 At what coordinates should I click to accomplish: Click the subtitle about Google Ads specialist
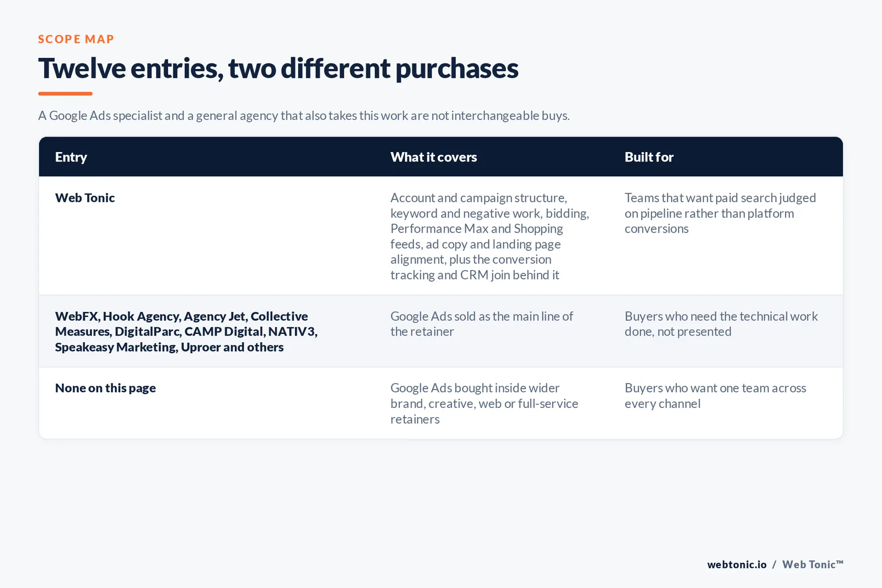pyautogui.click(x=304, y=116)
